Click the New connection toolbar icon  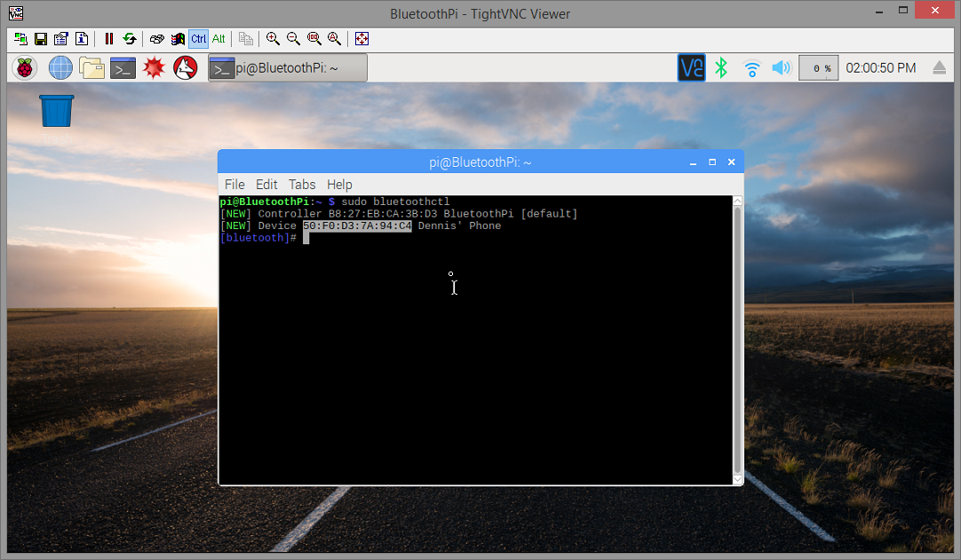coord(20,38)
